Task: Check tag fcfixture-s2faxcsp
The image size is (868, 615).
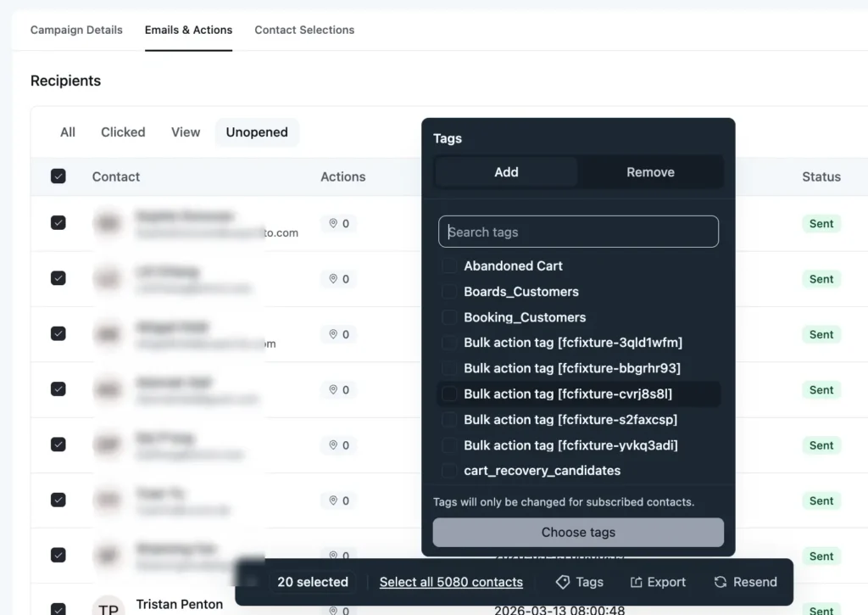Action: [449, 419]
